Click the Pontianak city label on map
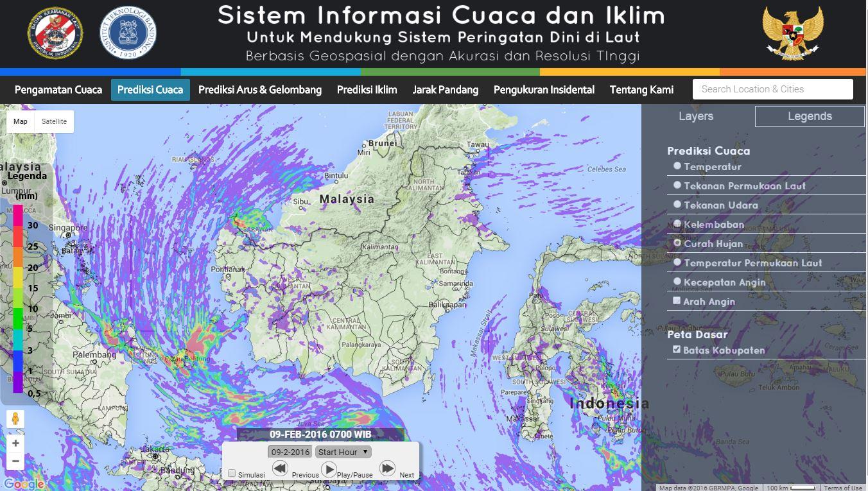868x491 pixels. click(x=228, y=269)
